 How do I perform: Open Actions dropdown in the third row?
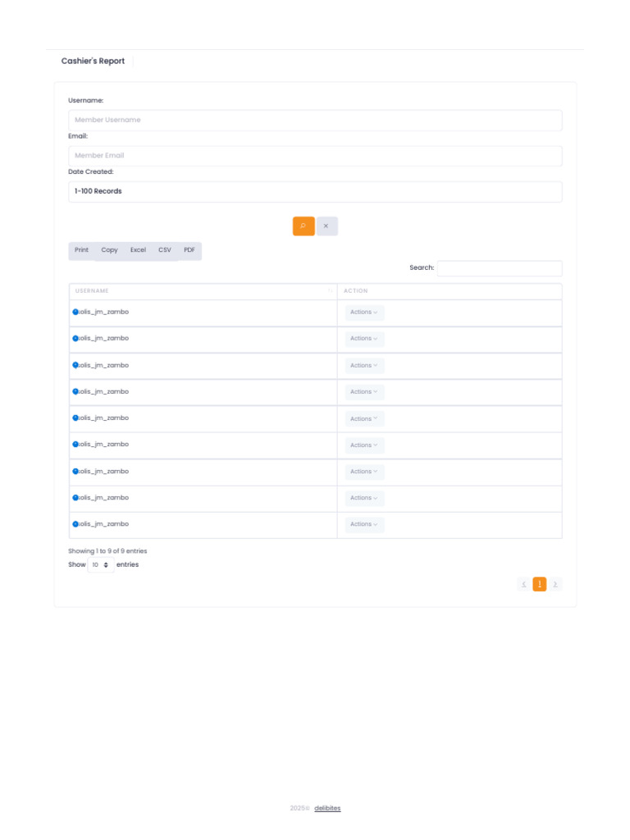pyautogui.click(x=364, y=365)
